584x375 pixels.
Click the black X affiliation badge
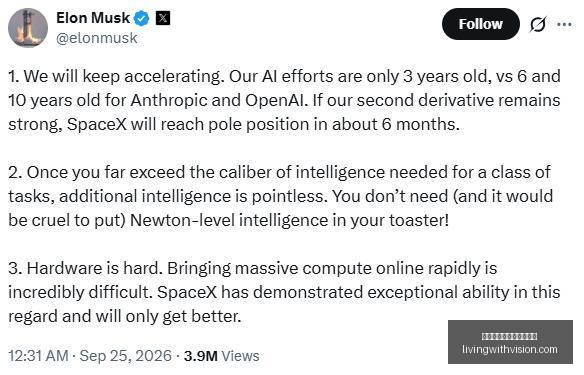pyautogui.click(x=163, y=18)
